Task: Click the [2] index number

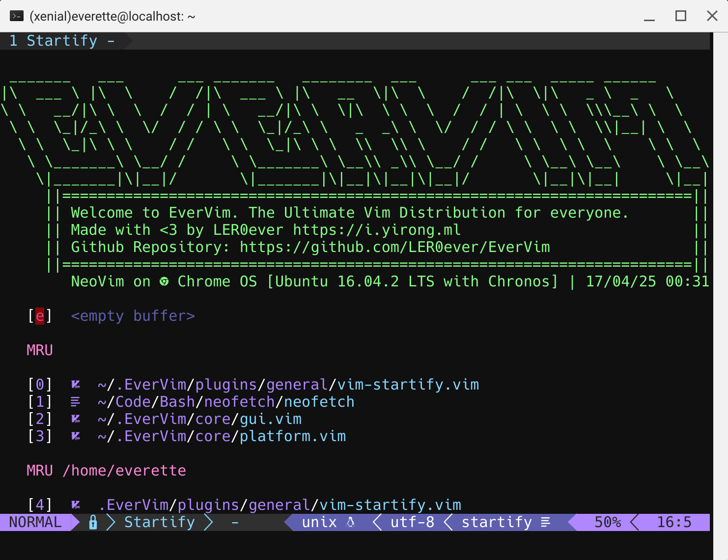Action: [x=40, y=419]
